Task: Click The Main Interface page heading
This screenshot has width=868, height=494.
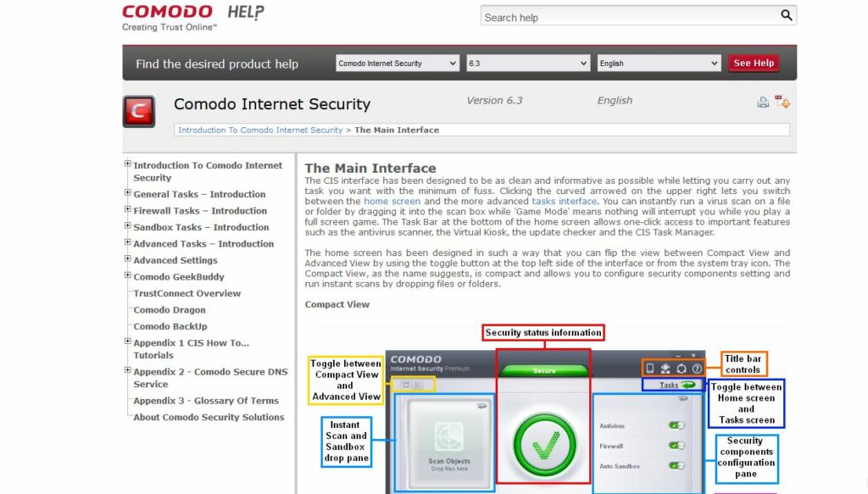Action: pyautogui.click(x=370, y=168)
